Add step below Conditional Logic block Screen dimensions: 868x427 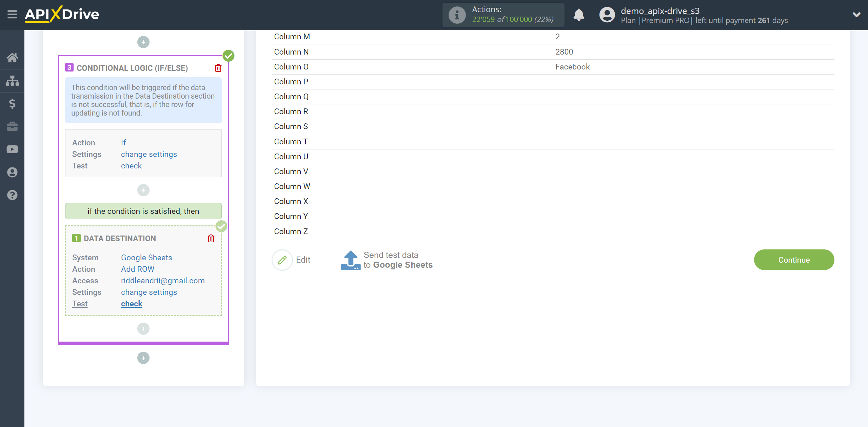click(143, 358)
